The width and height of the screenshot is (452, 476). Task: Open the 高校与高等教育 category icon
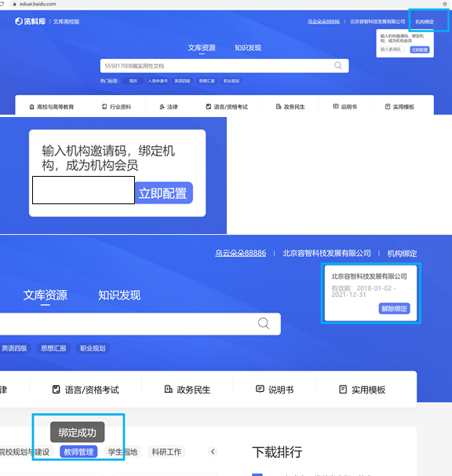[x=31, y=107]
